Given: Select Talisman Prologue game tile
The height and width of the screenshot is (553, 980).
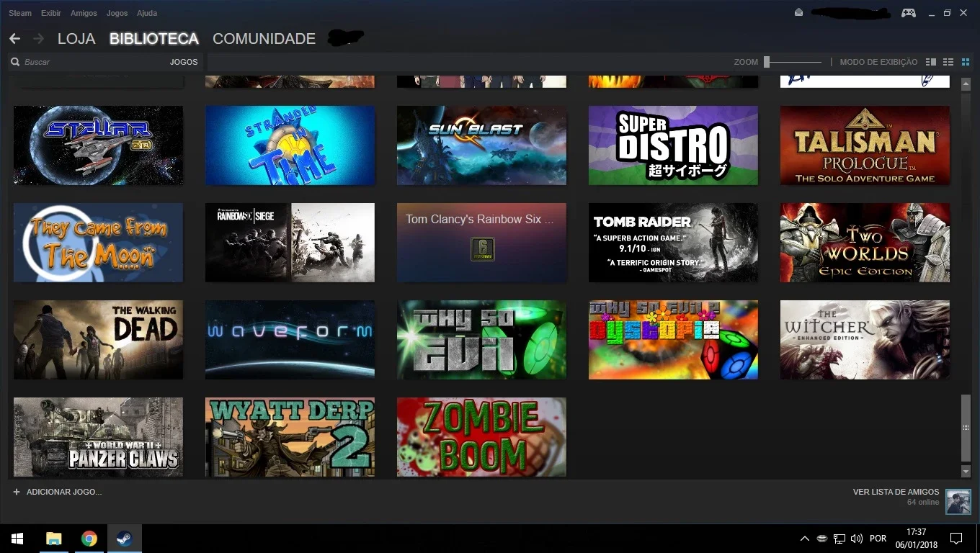Looking at the screenshot, I should click(x=865, y=145).
